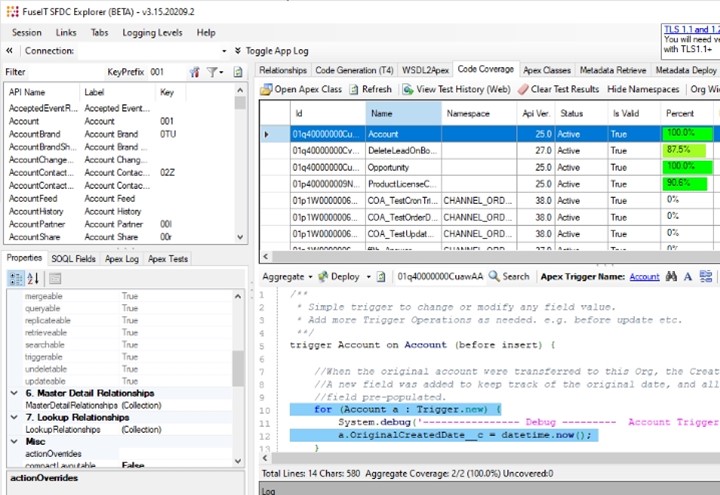Image resolution: width=720 pixels, height=495 pixels.
Task: Select the MasterDetailRelationships (Collection) property
Action: tap(122, 405)
